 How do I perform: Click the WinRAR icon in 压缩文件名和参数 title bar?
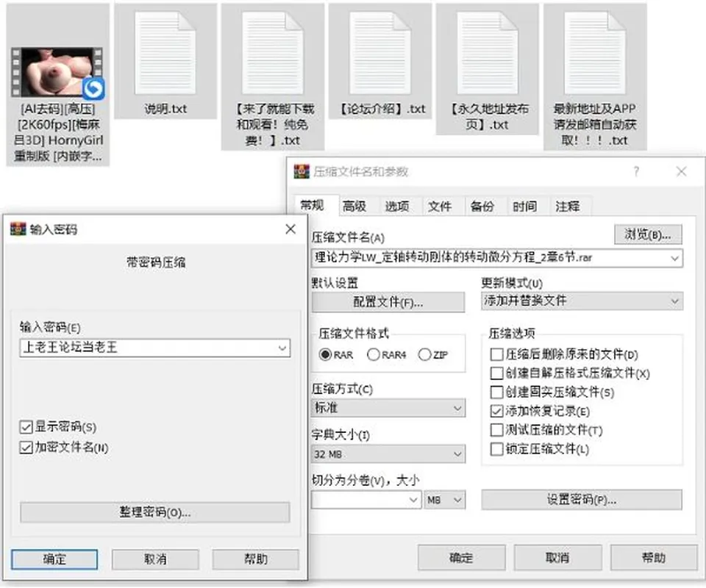[x=302, y=171]
